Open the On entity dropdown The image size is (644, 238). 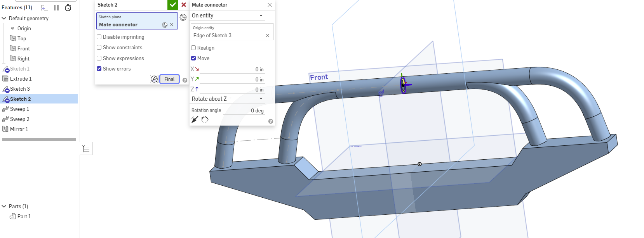[228, 16]
